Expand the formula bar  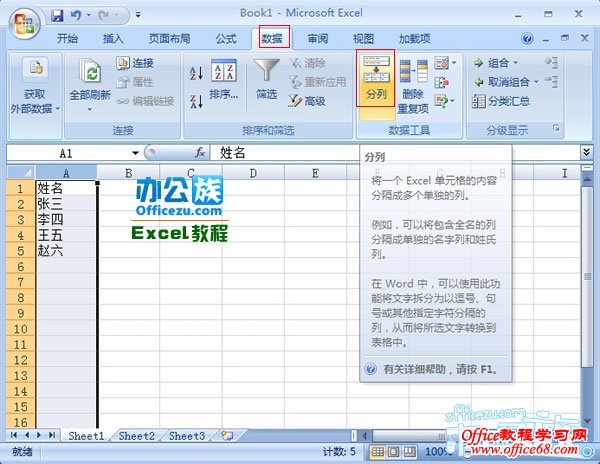tap(586, 153)
